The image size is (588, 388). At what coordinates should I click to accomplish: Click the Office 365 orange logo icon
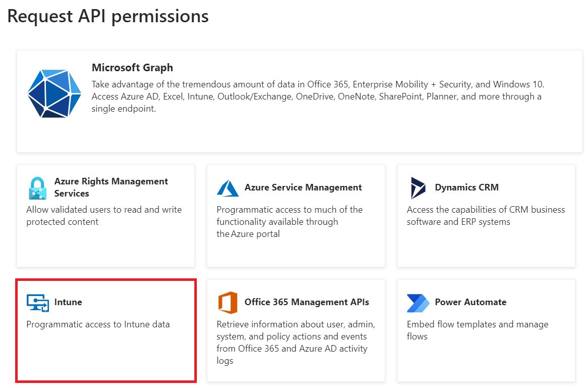[x=228, y=303]
